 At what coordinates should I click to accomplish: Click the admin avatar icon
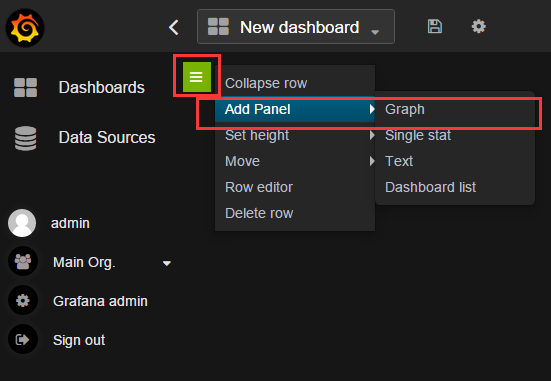tap(22, 223)
